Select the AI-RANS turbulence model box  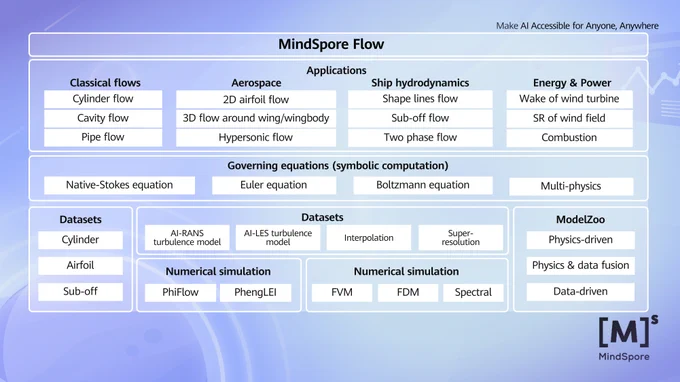pyautogui.click(x=187, y=238)
